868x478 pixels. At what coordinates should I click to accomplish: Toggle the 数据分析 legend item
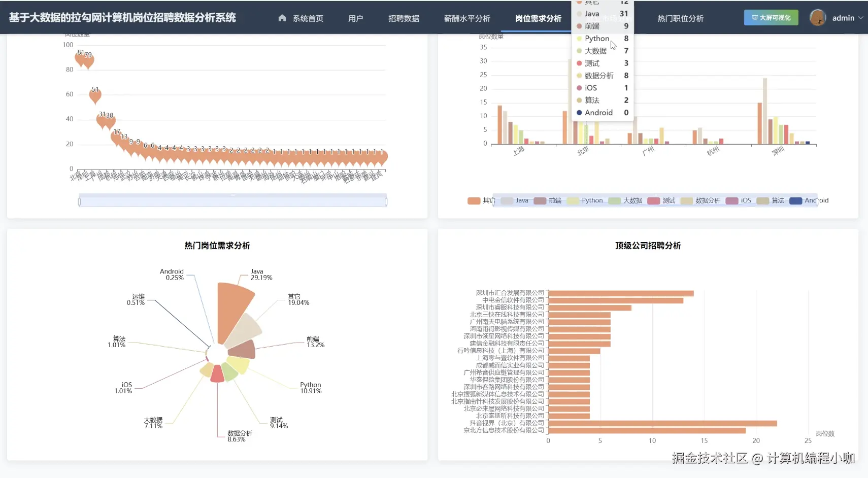click(x=700, y=200)
